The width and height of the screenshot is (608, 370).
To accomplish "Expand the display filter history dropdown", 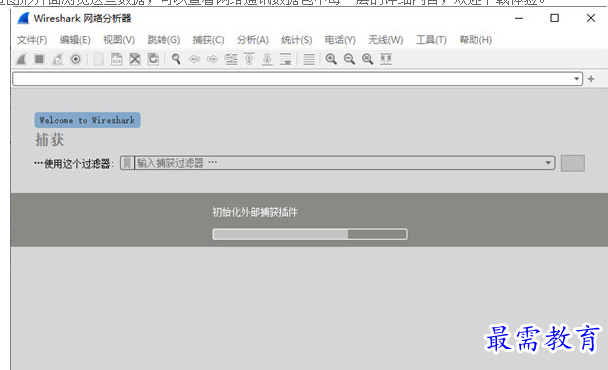I will 577,79.
